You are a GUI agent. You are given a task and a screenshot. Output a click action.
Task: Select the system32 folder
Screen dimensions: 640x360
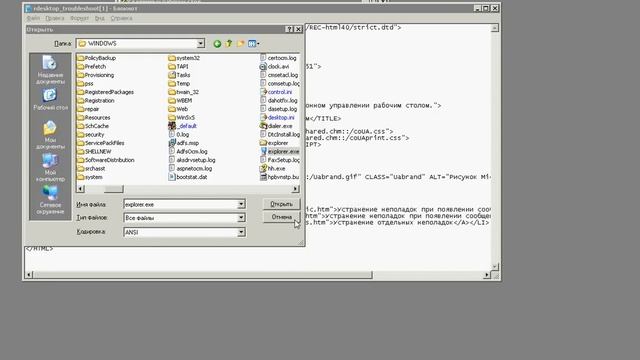(x=184, y=58)
